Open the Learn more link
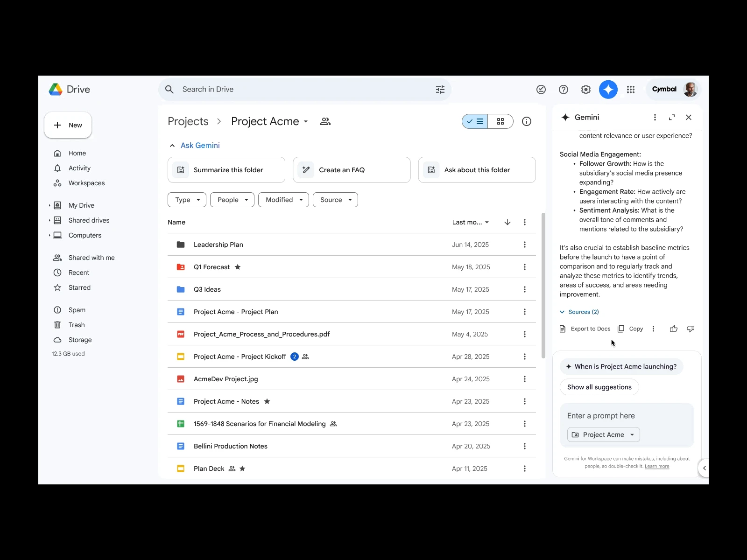Image resolution: width=747 pixels, height=560 pixels. [x=657, y=466]
